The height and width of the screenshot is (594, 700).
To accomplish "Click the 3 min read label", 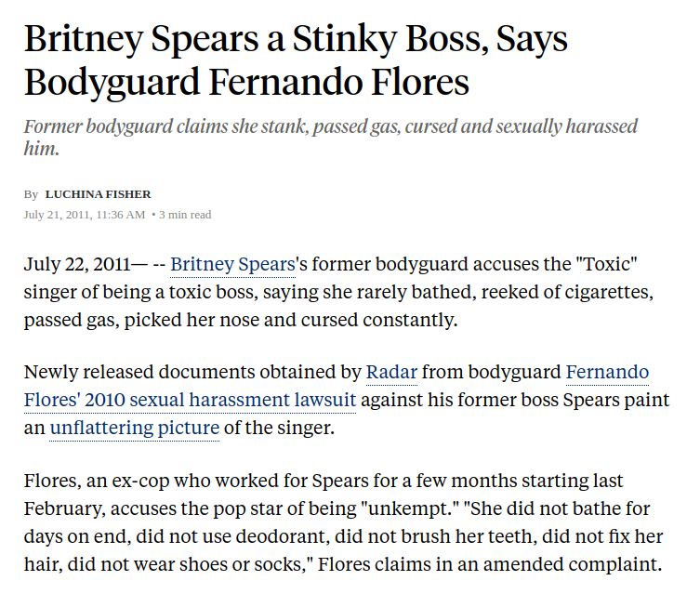I will click(x=185, y=215).
